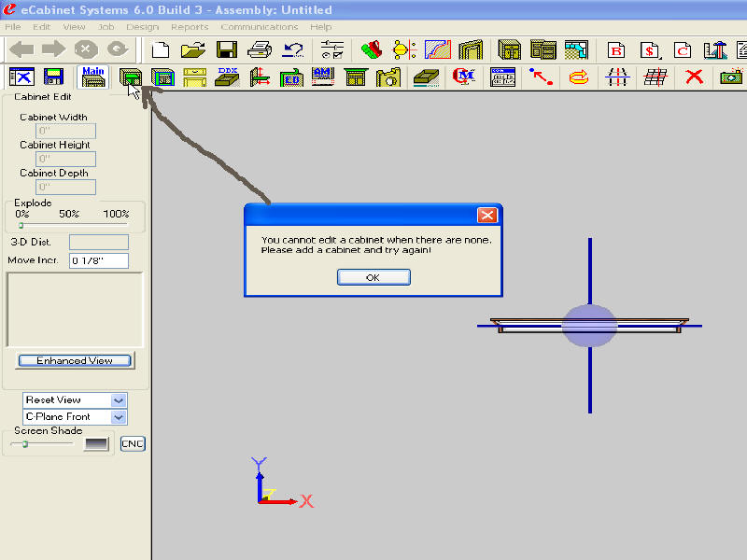Click the angled grid plane icon
The image size is (747, 560).
(655, 77)
